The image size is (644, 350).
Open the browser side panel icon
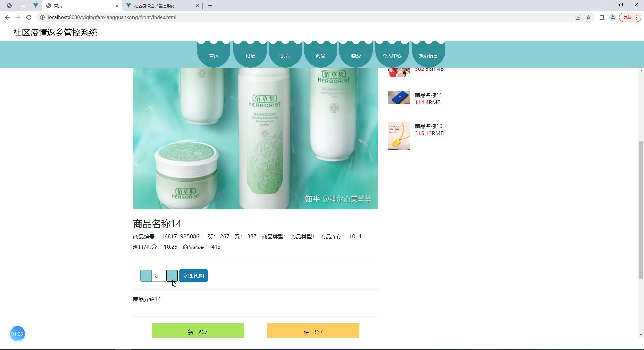point(602,17)
